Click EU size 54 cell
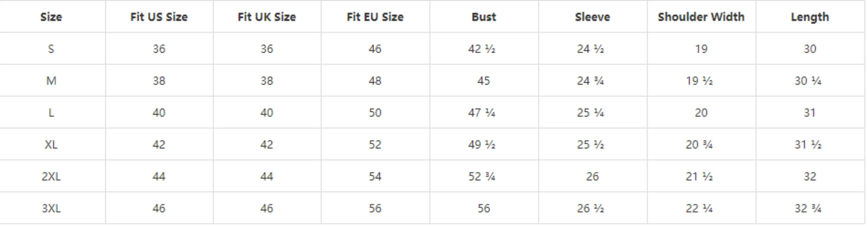Screen dimensions: 868x226 [375, 177]
